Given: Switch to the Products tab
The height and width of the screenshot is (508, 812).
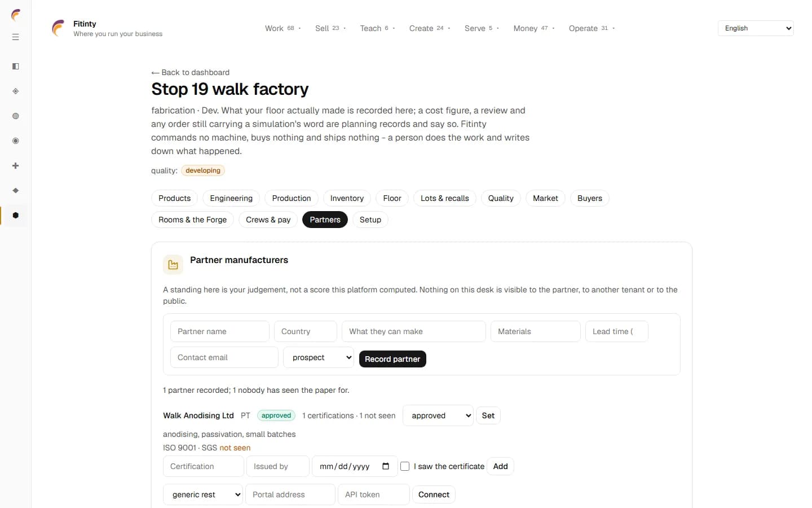Looking at the screenshot, I should (175, 198).
